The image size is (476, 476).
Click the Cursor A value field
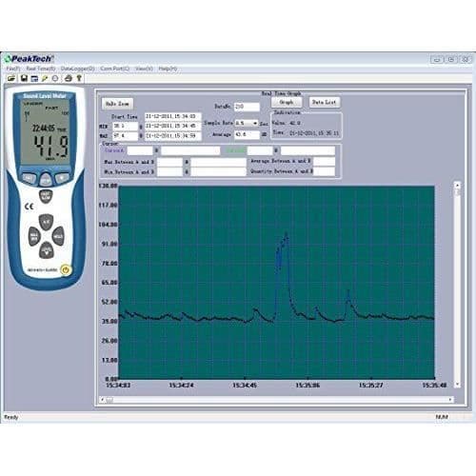(x=140, y=150)
